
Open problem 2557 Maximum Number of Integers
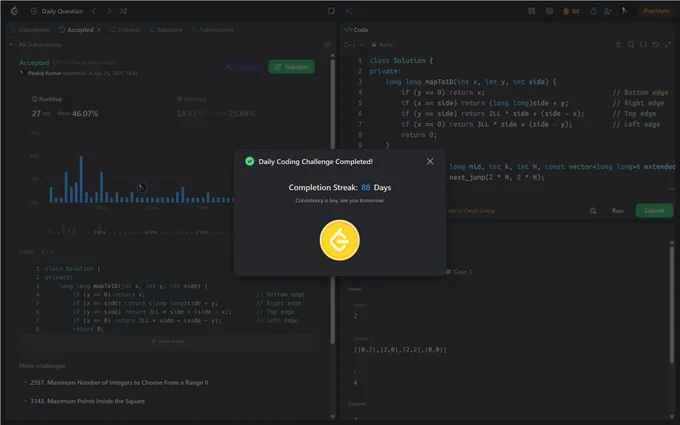[x=119, y=382]
